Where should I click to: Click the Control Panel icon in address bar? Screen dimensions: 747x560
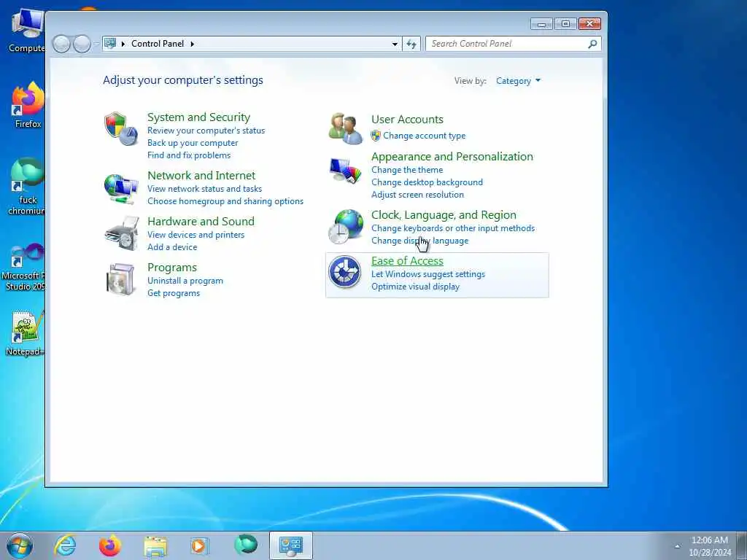coord(110,43)
